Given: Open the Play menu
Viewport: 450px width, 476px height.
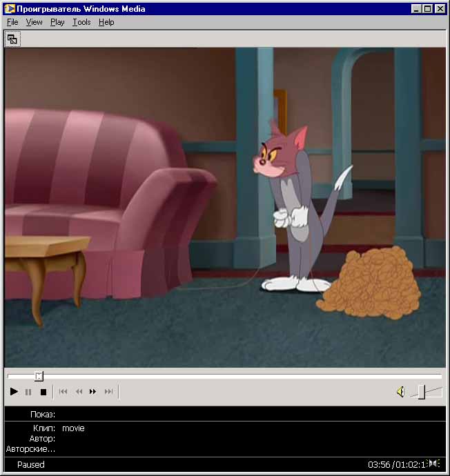Looking at the screenshot, I should point(57,22).
